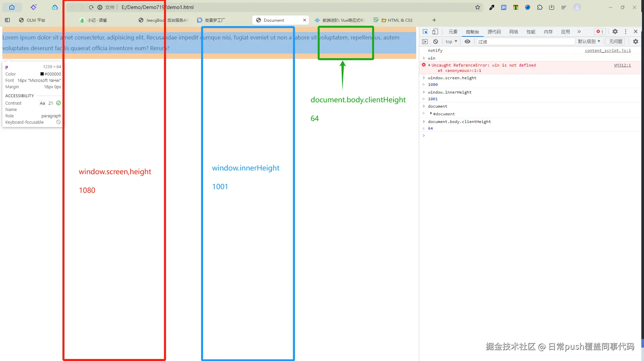Reload the page
The height and width of the screenshot is (361, 644).
coord(91,7)
